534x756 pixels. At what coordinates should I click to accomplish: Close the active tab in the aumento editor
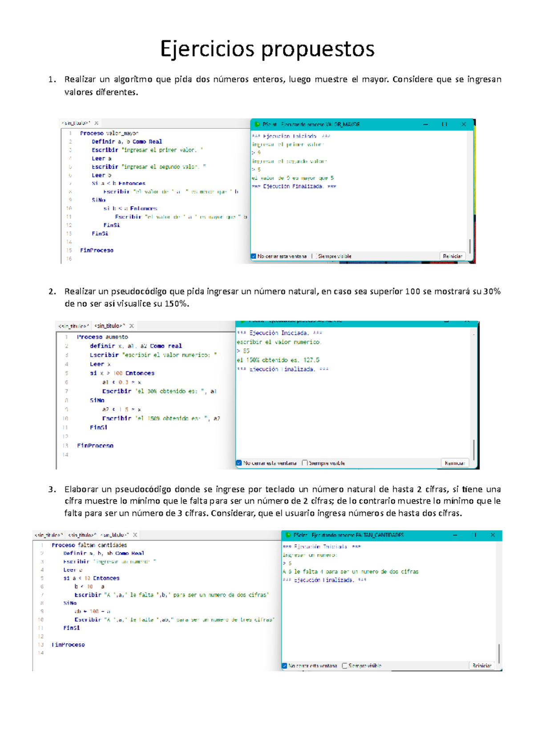click(131, 326)
